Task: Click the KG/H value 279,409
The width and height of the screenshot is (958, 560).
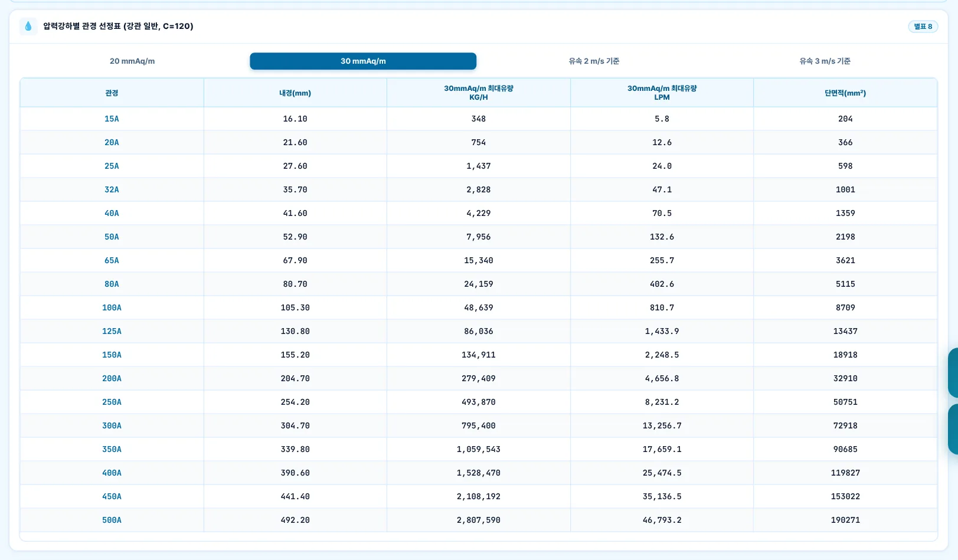Action: tap(479, 378)
